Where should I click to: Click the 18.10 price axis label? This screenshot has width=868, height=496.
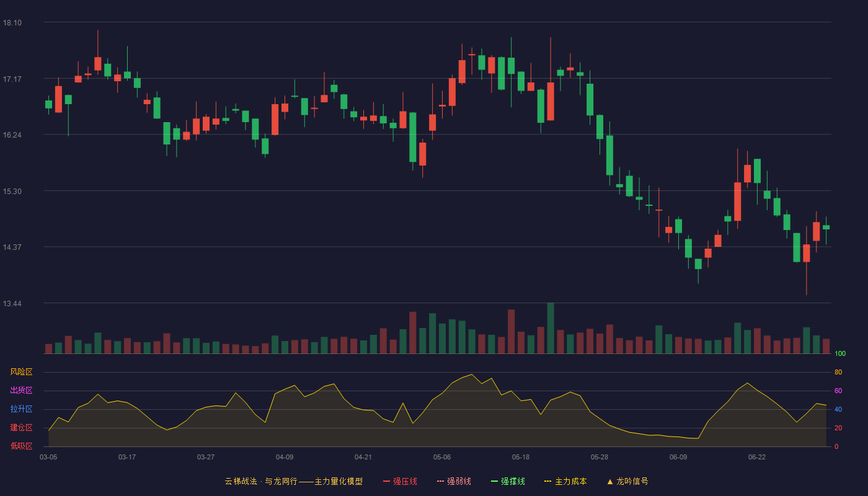click(12, 23)
